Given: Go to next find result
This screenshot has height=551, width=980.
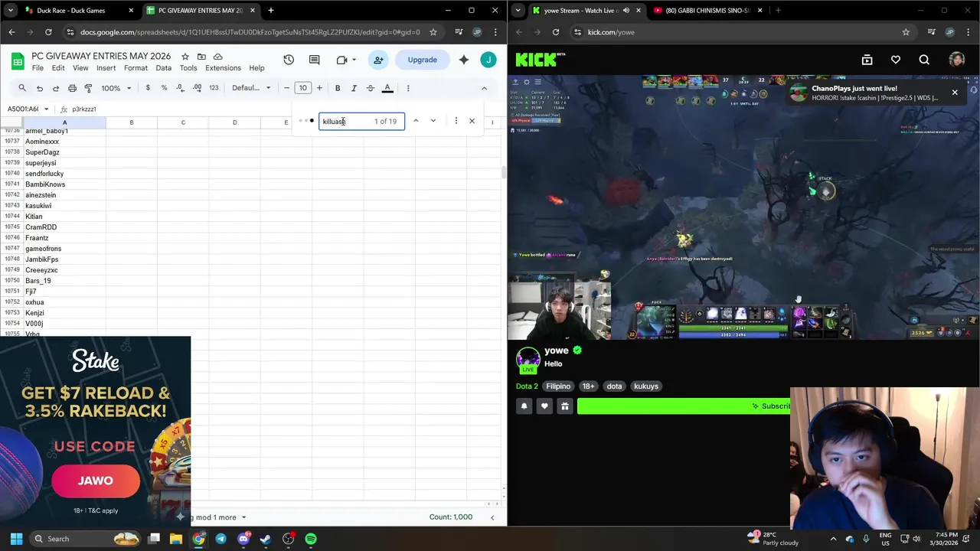Looking at the screenshot, I should [433, 121].
